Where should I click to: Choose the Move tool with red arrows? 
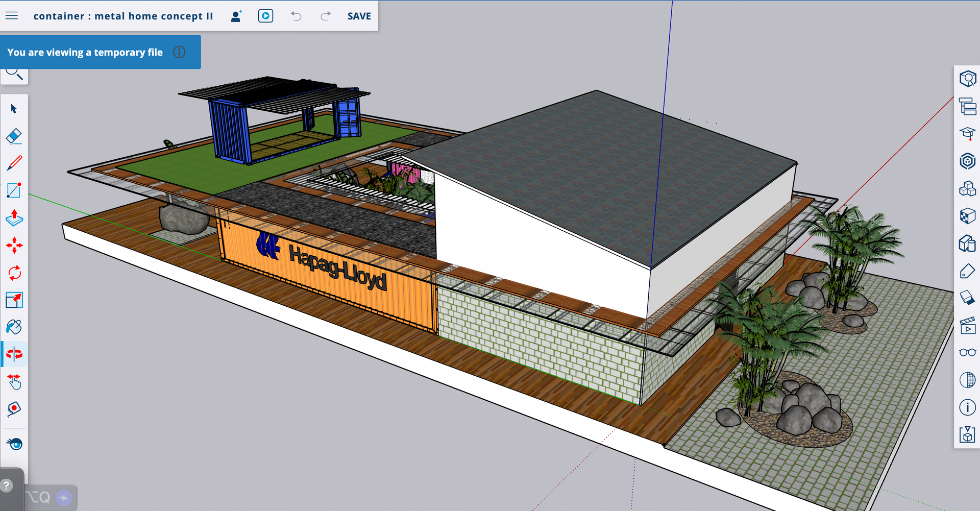[x=14, y=246]
